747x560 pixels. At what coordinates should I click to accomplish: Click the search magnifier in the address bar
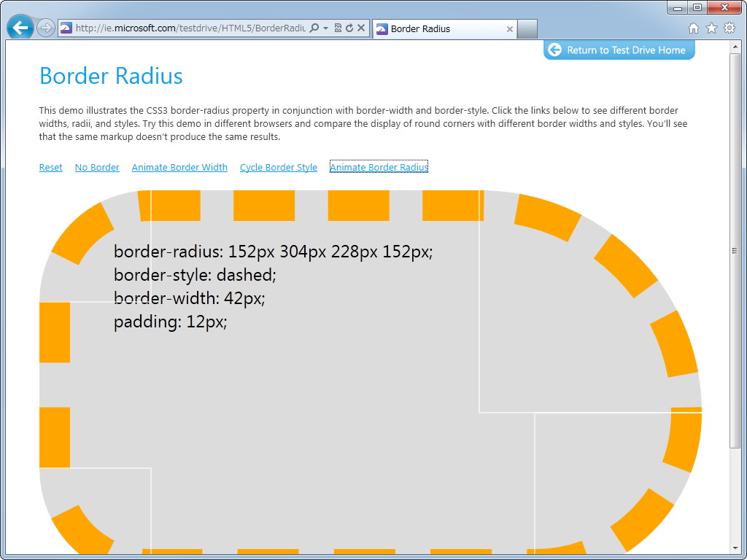pyautogui.click(x=314, y=28)
